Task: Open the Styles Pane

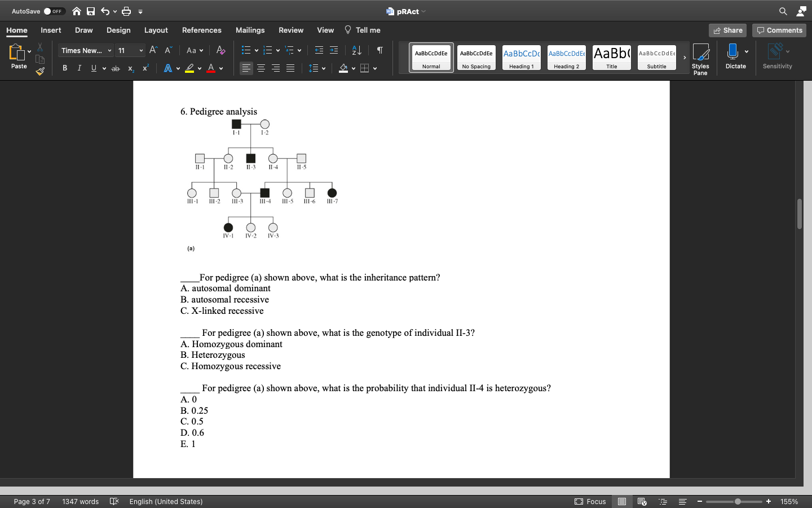Action: click(700, 59)
